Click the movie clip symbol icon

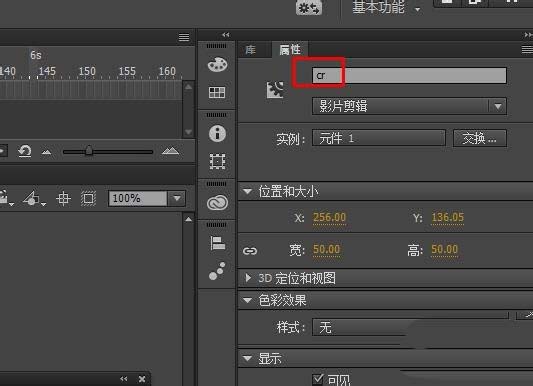[x=275, y=90]
